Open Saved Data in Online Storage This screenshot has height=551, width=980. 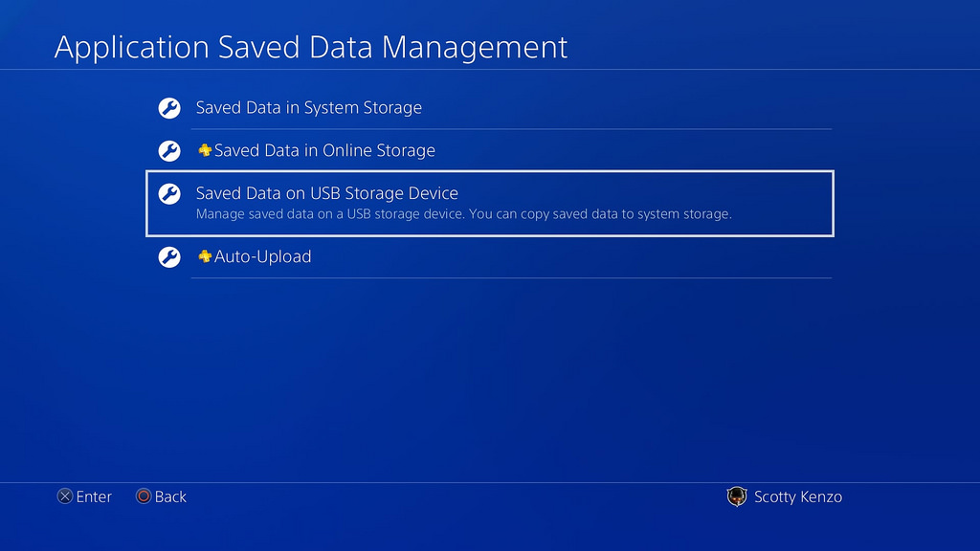(325, 150)
